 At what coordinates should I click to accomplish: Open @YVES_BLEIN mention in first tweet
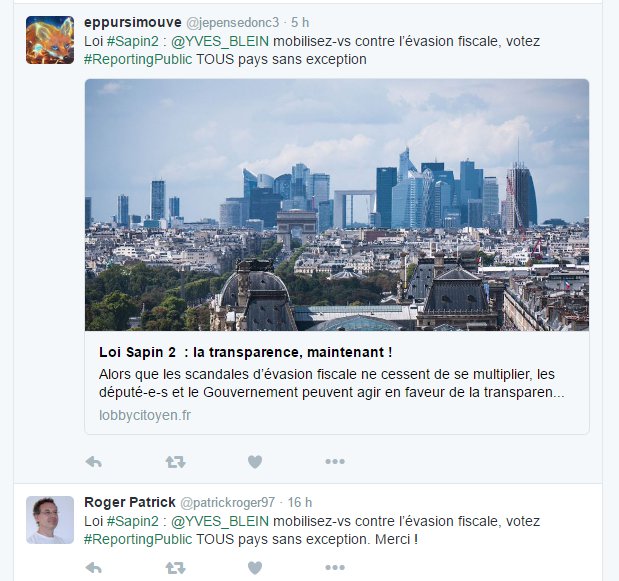point(220,41)
